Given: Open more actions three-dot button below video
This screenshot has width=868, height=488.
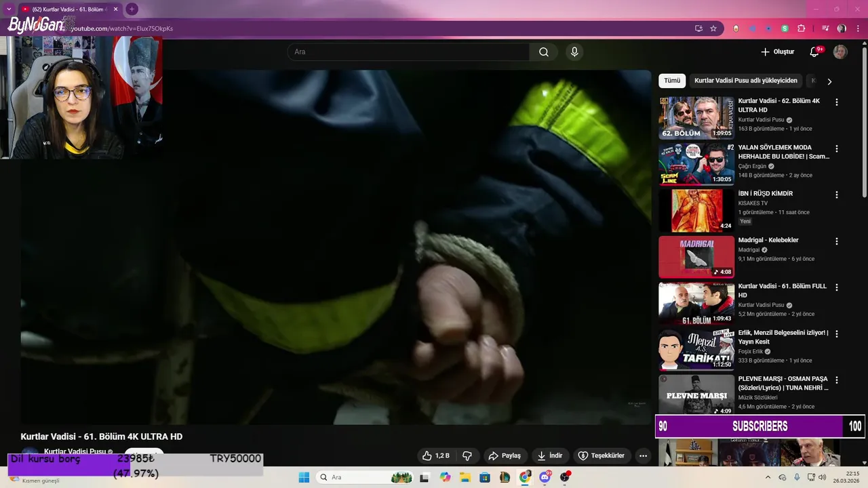Looking at the screenshot, I should 643,456.
